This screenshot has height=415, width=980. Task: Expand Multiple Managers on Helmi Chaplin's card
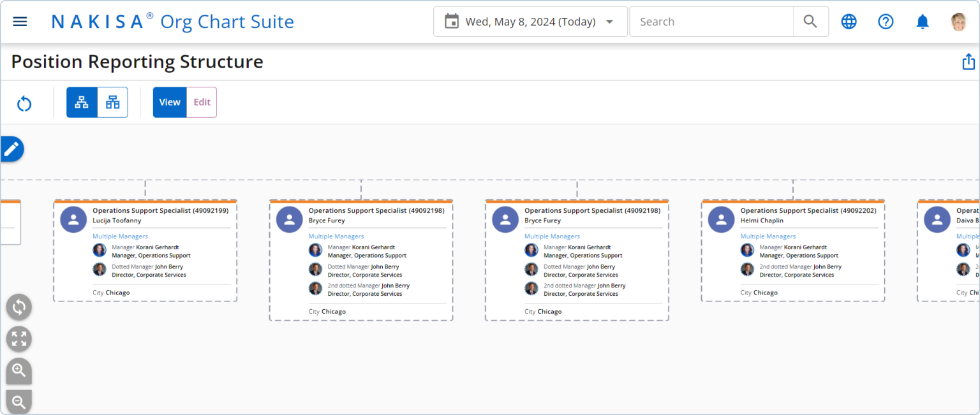pos(768,236)
